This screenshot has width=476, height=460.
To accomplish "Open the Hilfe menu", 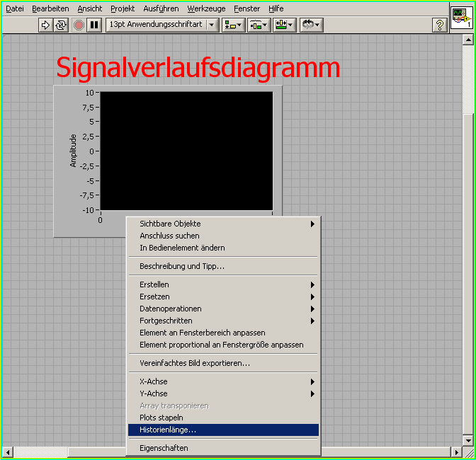I will (276, 8).
